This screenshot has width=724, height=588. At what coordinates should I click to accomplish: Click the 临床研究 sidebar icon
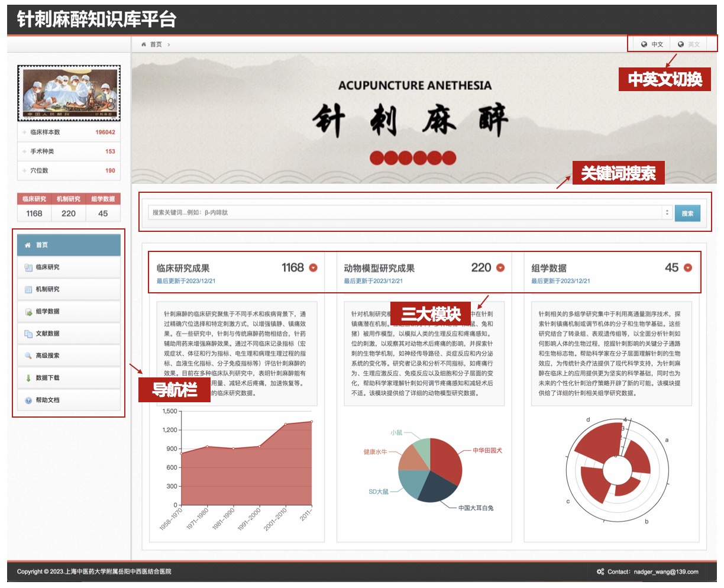coord(28,267)
